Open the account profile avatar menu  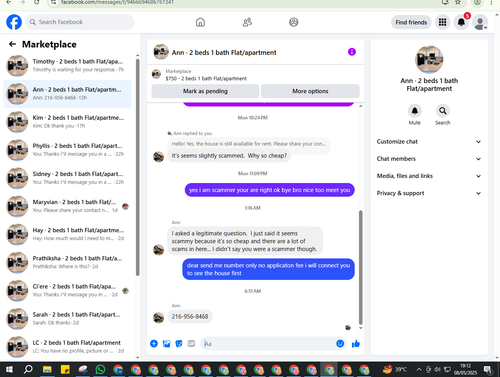[480, 22]
